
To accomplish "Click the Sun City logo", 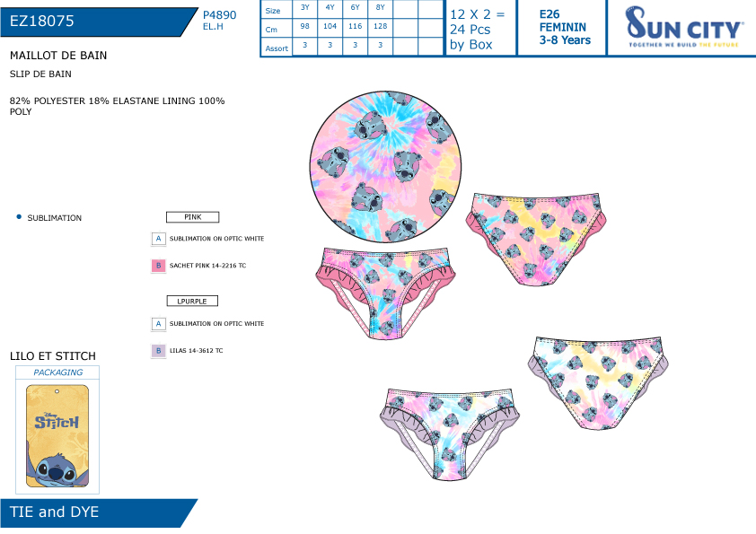I will click(683, 28).
